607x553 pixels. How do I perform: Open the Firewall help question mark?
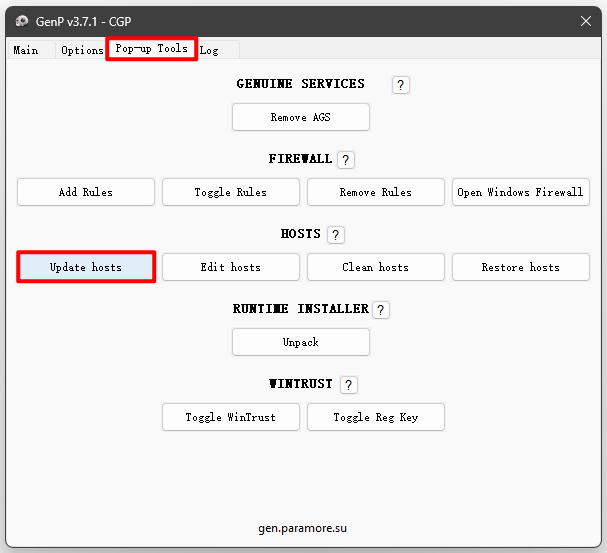346,160
